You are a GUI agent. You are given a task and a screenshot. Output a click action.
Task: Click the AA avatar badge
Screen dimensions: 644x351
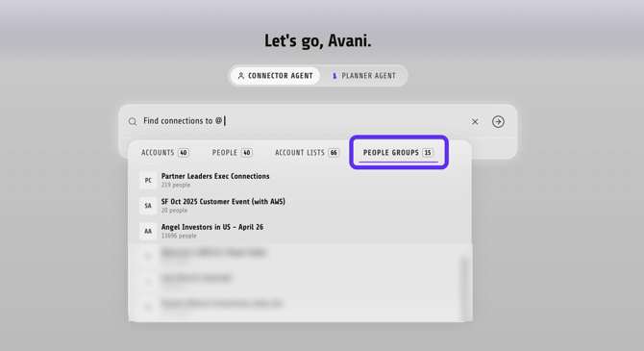click(148, 232)
